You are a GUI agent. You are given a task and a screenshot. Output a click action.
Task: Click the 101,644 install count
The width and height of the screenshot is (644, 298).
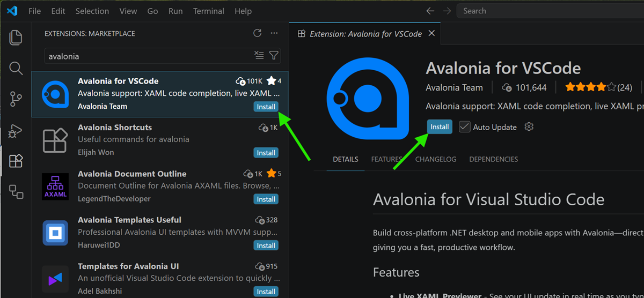point(524,87)
